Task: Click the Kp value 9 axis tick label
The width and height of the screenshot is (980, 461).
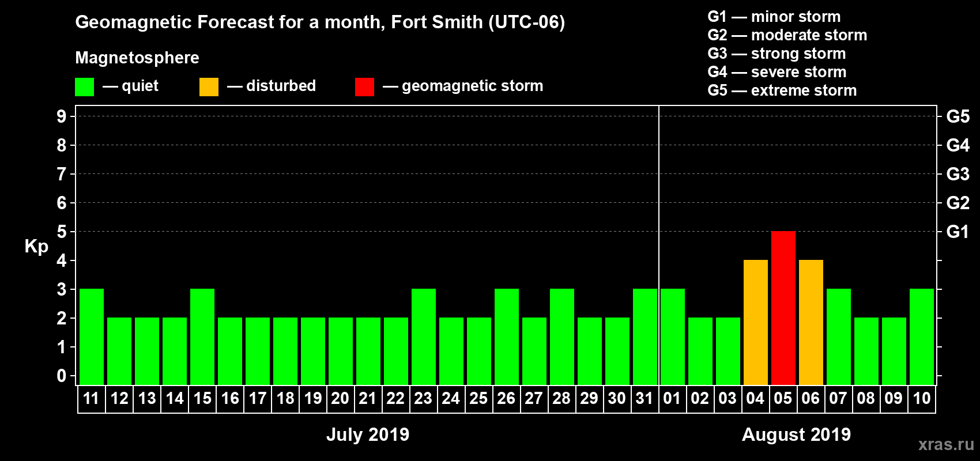Action: click(62, 116)
